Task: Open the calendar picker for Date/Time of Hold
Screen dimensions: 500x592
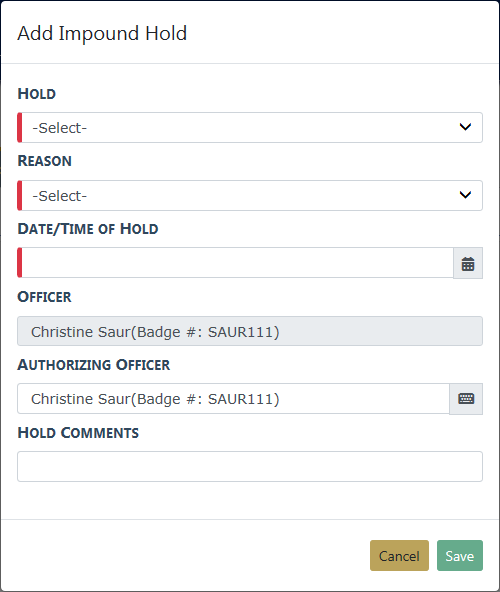Action: coord(468,263)
